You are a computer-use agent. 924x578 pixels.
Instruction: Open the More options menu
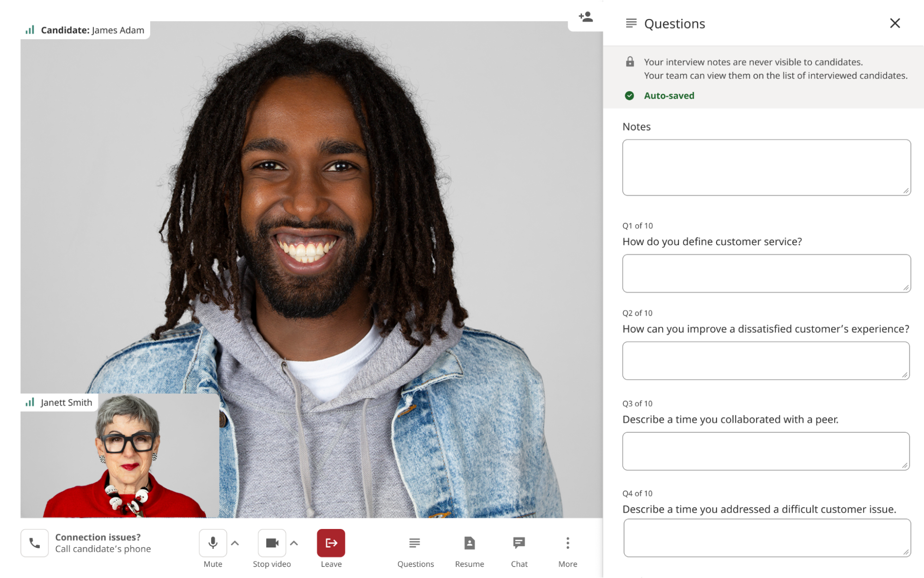pyautogui.click(x=567, y=548)
